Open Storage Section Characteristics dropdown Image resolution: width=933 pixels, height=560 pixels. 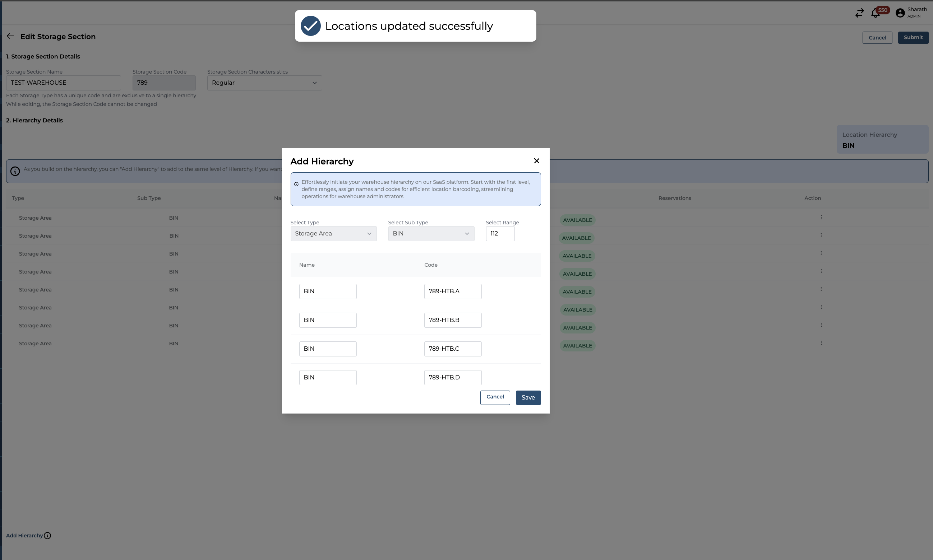(264, 83)
